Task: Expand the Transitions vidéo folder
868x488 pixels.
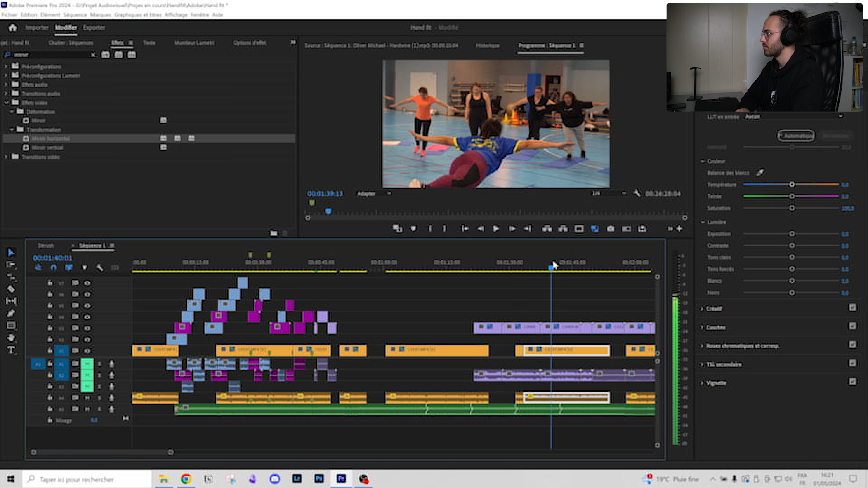Action: coord(6,157)
